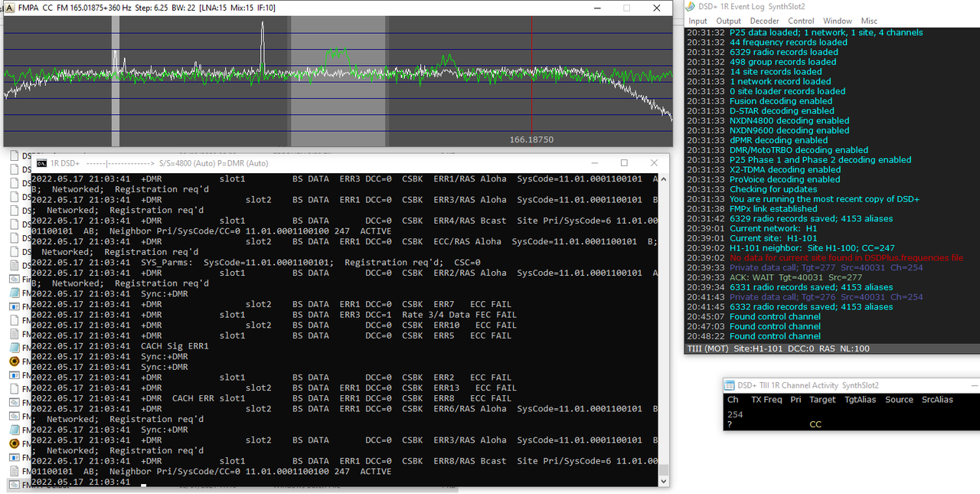The height and width of the screenshot is (494, 980).
Task: Click 'FMPx link established' log entry
Action: pyautogui.click(x=773, y=209)
